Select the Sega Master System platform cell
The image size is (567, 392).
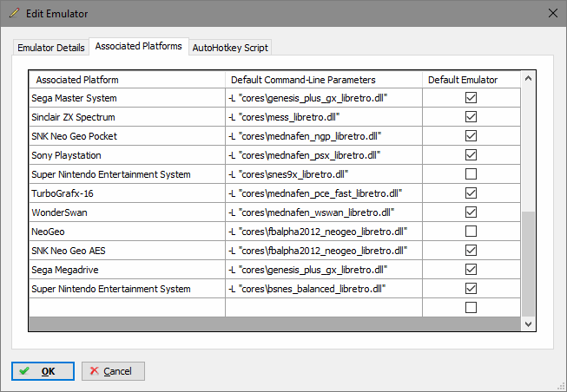[x=127, y=98]
